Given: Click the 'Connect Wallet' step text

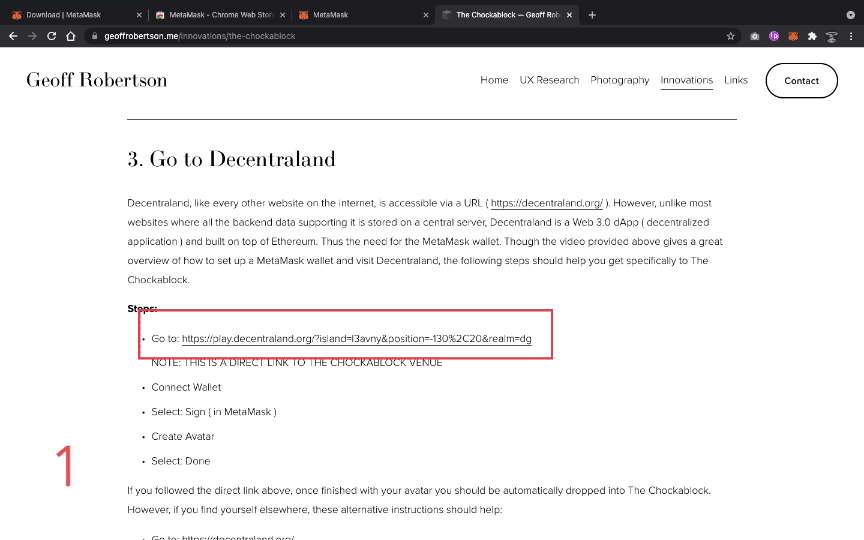Looking at the screenshot, I should pos(186,387).
